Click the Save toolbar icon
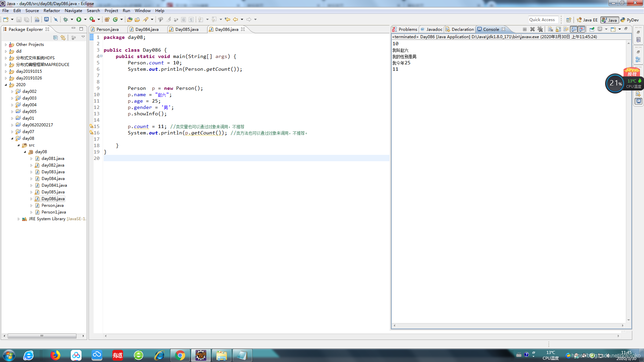 tap(19, 19)
